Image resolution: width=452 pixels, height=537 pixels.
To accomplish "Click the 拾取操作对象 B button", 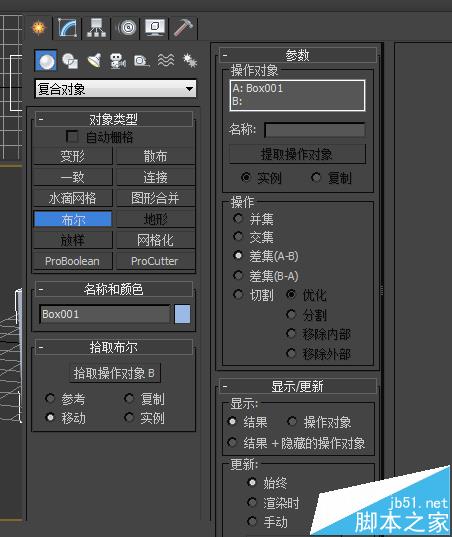I will [114, 373].
